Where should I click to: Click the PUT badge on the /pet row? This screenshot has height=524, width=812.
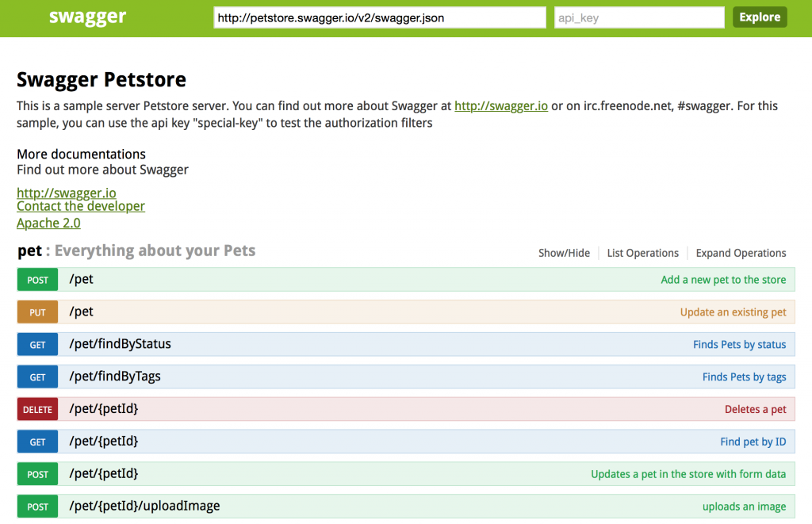pos(38,312)
